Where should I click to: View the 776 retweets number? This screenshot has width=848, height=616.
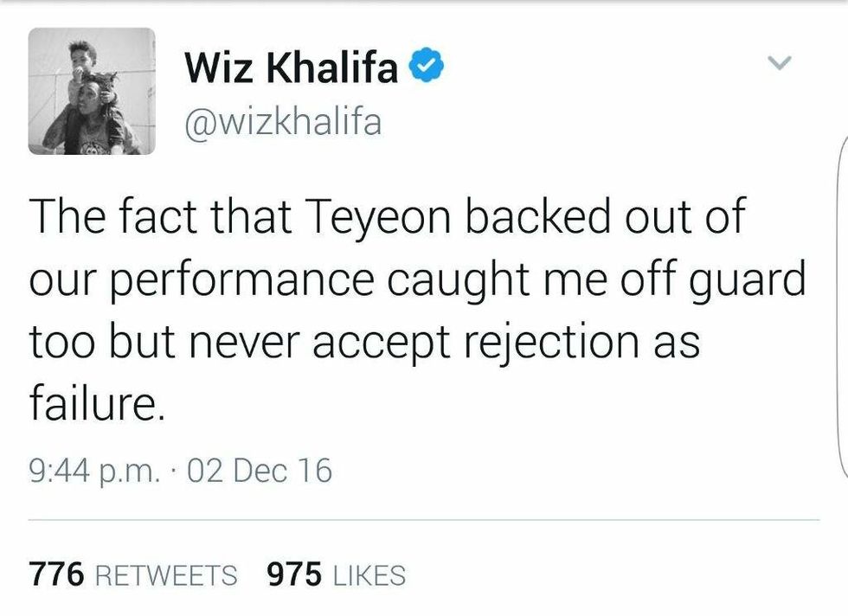point(56,574)
